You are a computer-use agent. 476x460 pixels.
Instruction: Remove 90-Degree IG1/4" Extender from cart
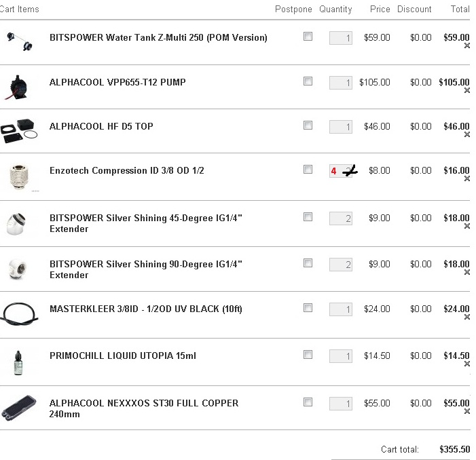pyautogui.click(x=467, y=272)
